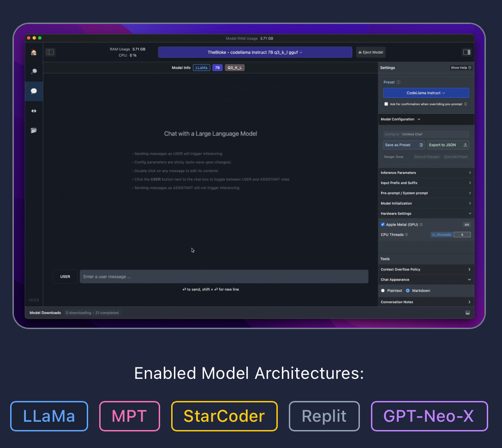Screen dimensions: 502x448
Task: Click the info icon beside pre-prompt confirmation
Action: 466,104
